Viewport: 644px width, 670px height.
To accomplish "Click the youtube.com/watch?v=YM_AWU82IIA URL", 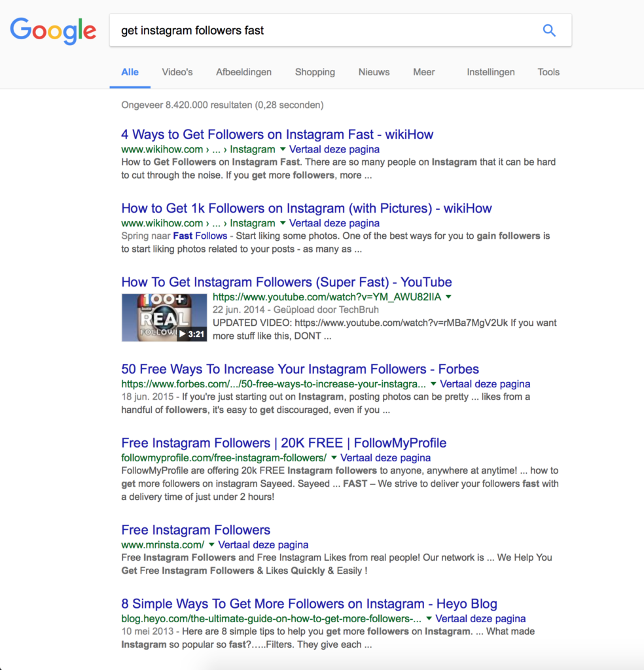I will (x=327, y=297).
